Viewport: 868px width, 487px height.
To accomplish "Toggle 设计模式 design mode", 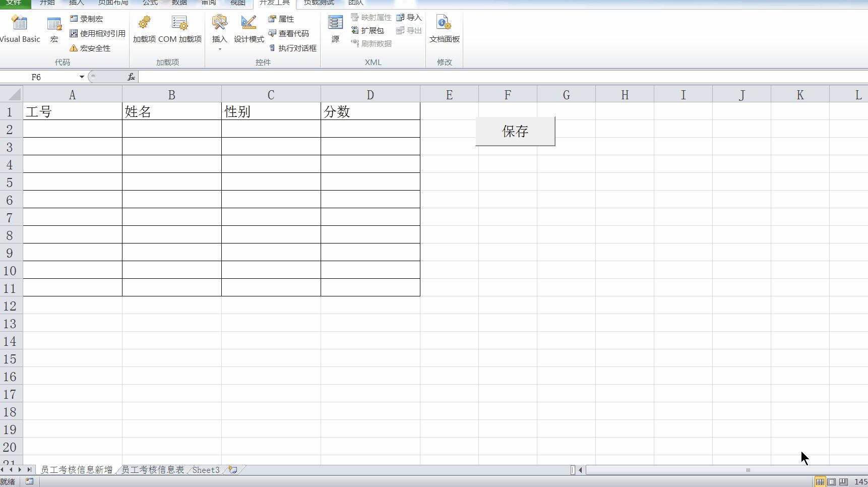I will point(248,29).
